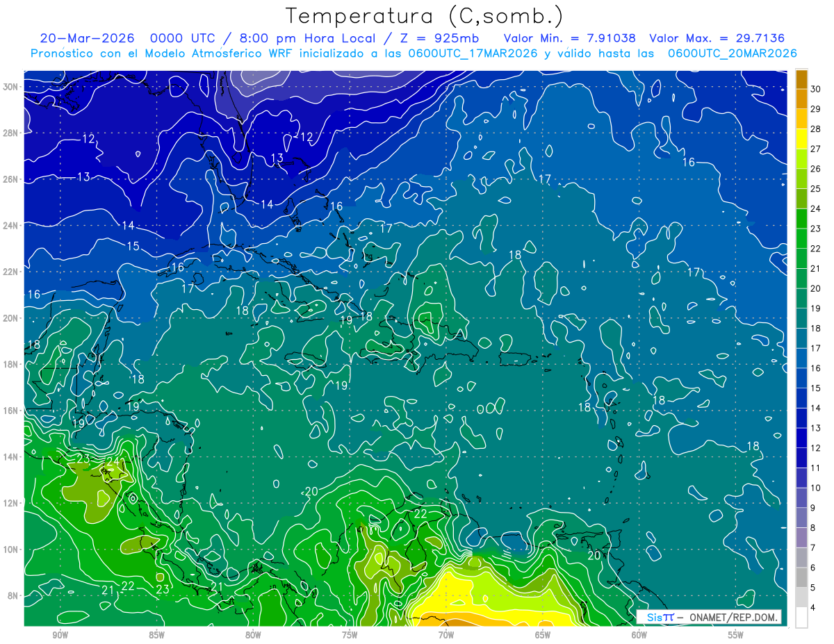Click '0600UTC_17MAR2026' initialization time text
This screenshot has width=834, height=644.
472,53
